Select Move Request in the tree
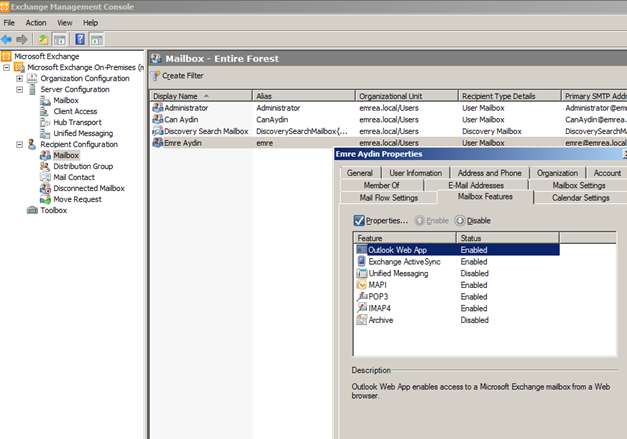627x439 pixels. 78,199
